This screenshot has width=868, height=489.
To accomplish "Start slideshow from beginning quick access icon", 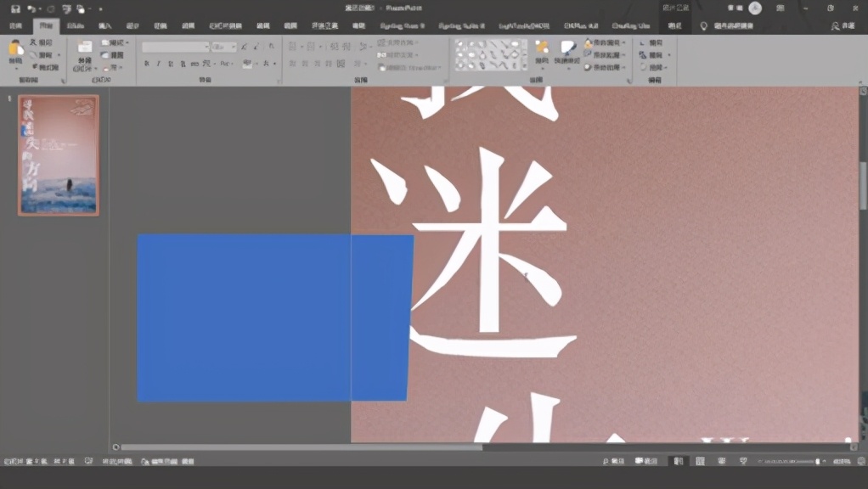I will click(x=67, y=8).
